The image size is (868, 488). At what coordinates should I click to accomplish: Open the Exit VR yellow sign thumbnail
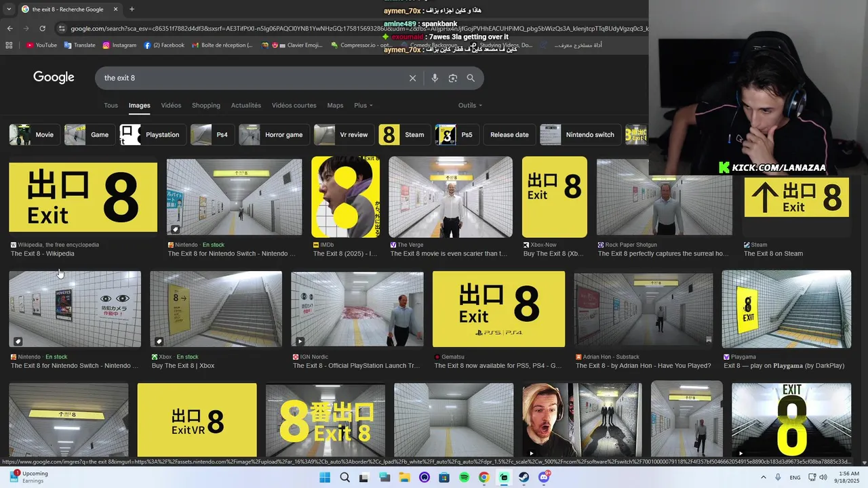click(x=197, y=420)
